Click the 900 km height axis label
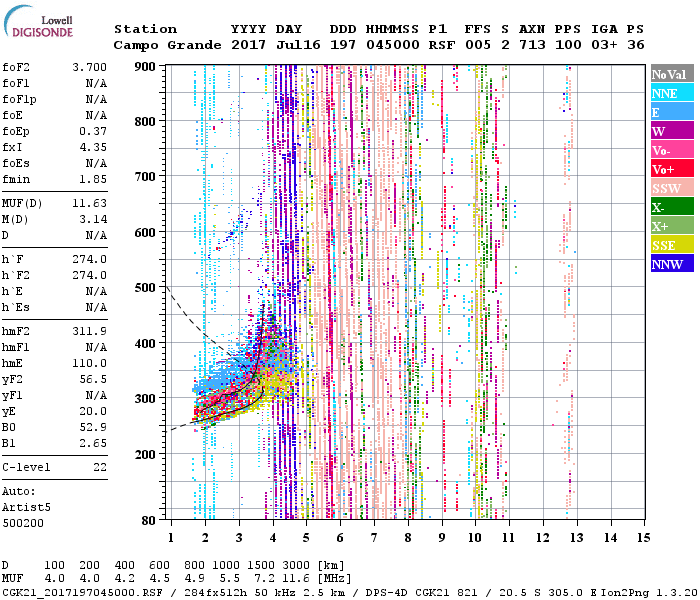This screenshot has width=700, height=600. tap(146, 66)
